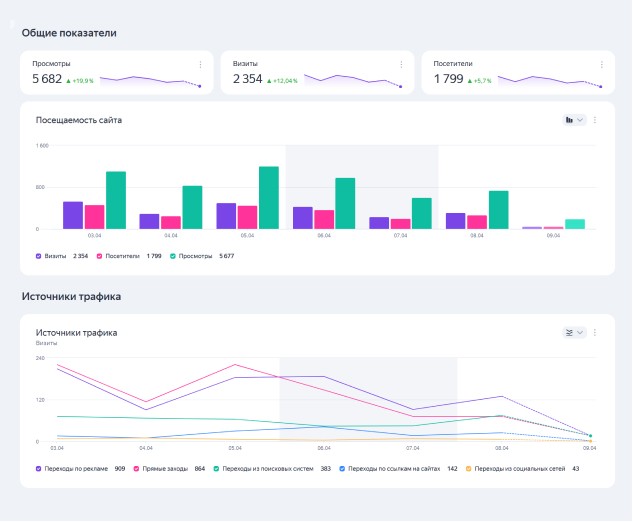This screenshot has width=633, height=522.
Task: Click the Просмотры sparkline end point
Action: coord(200,86)
